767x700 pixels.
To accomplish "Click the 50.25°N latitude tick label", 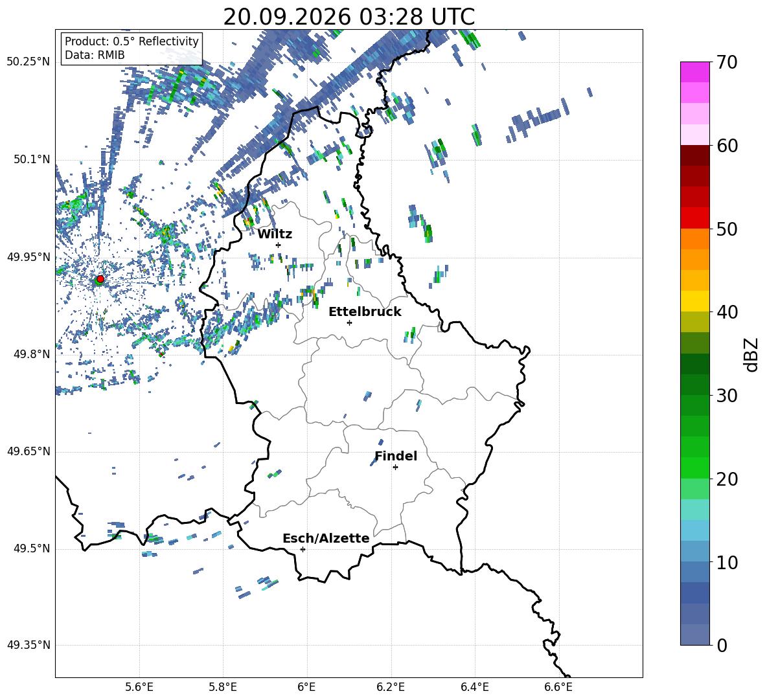I will [29, 62].
